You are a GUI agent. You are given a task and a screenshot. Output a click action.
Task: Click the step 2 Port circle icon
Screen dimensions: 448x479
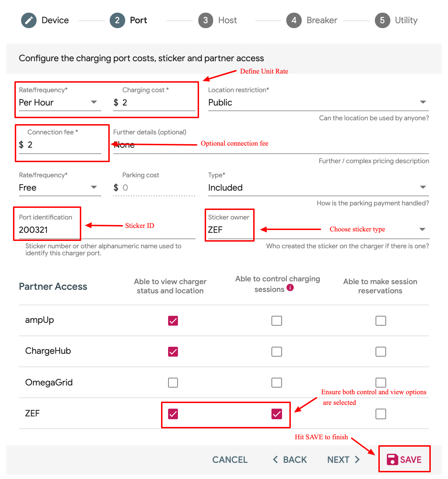117,20
